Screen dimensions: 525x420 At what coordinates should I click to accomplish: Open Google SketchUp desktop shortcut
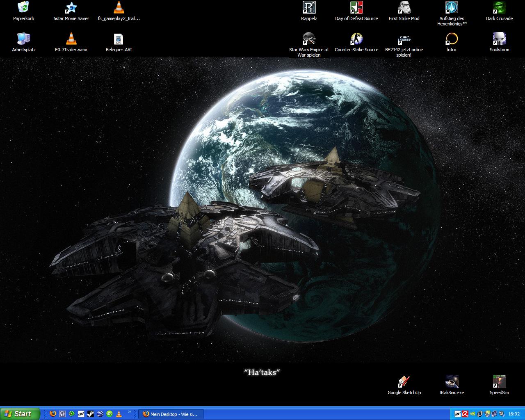coord(404,382)
